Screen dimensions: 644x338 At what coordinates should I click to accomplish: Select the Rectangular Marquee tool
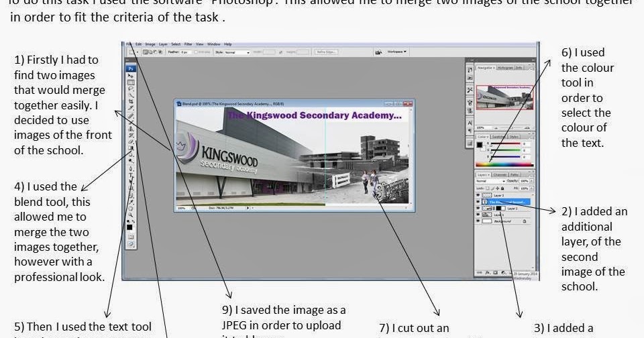tap(131, 82)
